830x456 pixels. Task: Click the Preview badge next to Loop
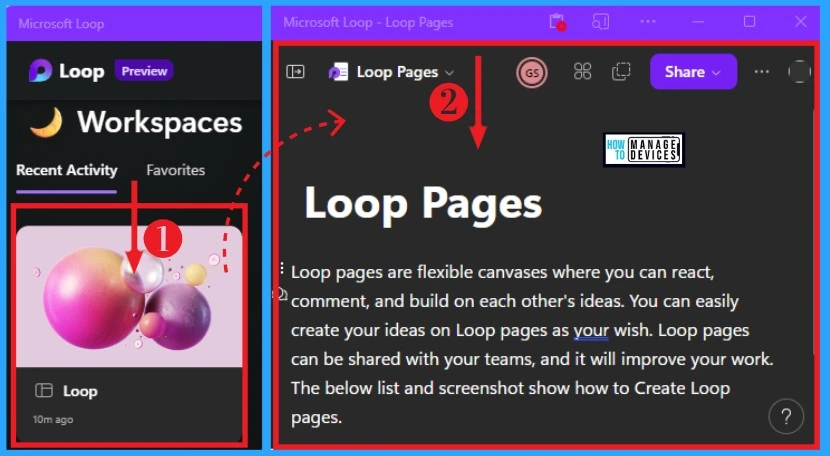[x=144, y=71]
